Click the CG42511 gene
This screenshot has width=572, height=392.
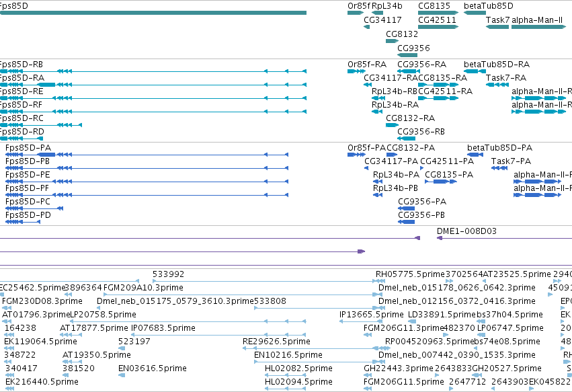point(438,27)
